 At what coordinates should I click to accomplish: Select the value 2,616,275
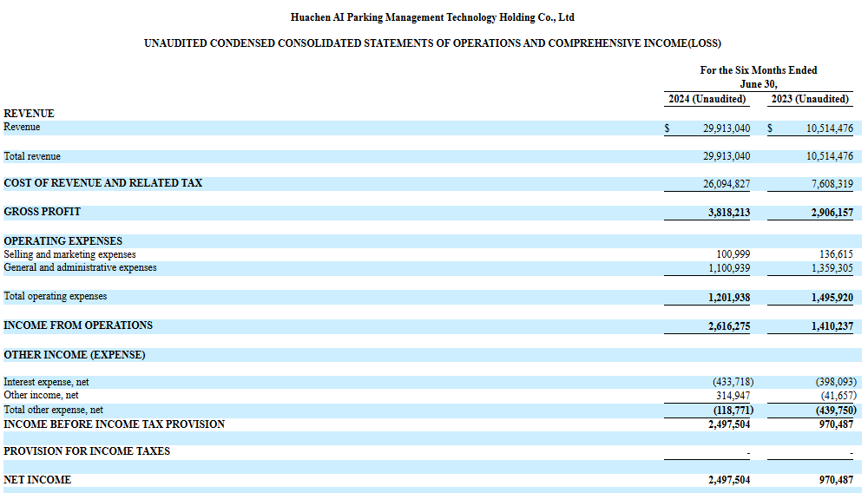(x=729, y=326)
